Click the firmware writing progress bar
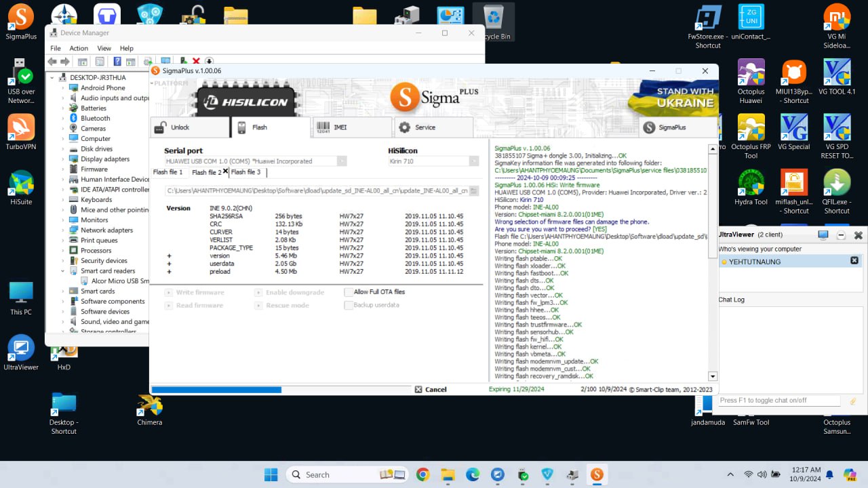 [x=281, y=390]
